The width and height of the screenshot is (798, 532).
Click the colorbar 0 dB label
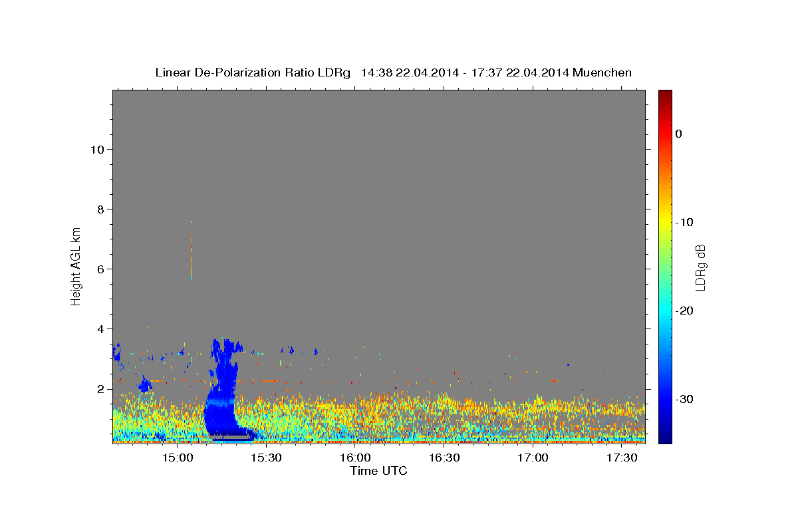point(679,134)
